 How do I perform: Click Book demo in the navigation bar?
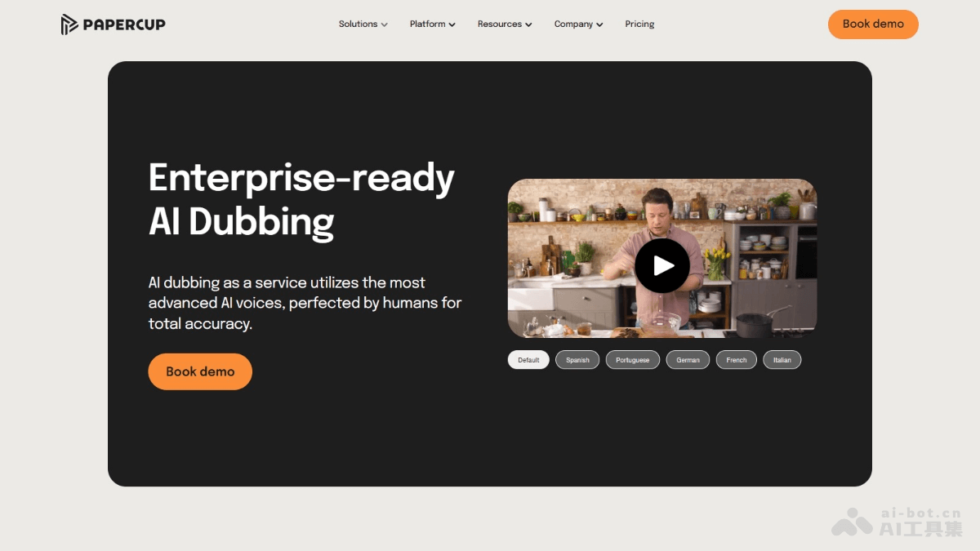(873, 24)
